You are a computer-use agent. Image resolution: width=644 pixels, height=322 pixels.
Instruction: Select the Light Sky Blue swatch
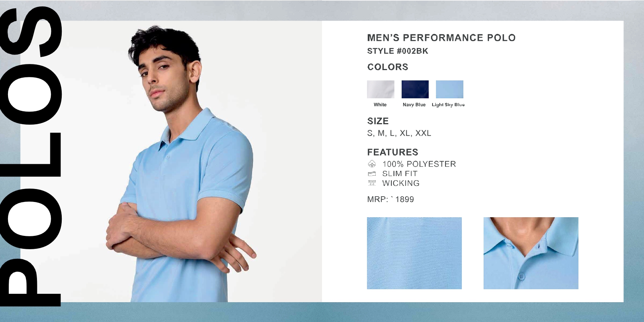click(x=450, y=89)
